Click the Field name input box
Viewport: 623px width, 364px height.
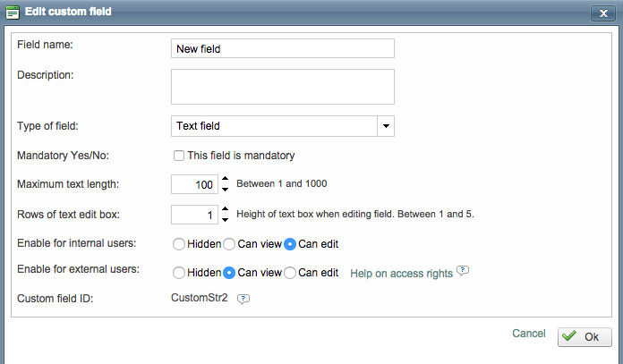pos(282,48)
